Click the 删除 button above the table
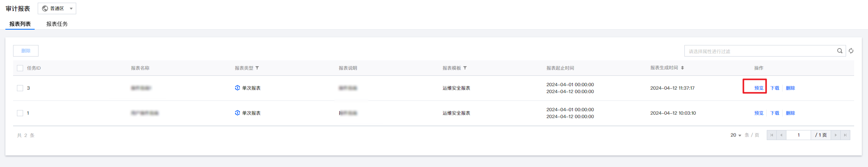 tap(26, 51)
